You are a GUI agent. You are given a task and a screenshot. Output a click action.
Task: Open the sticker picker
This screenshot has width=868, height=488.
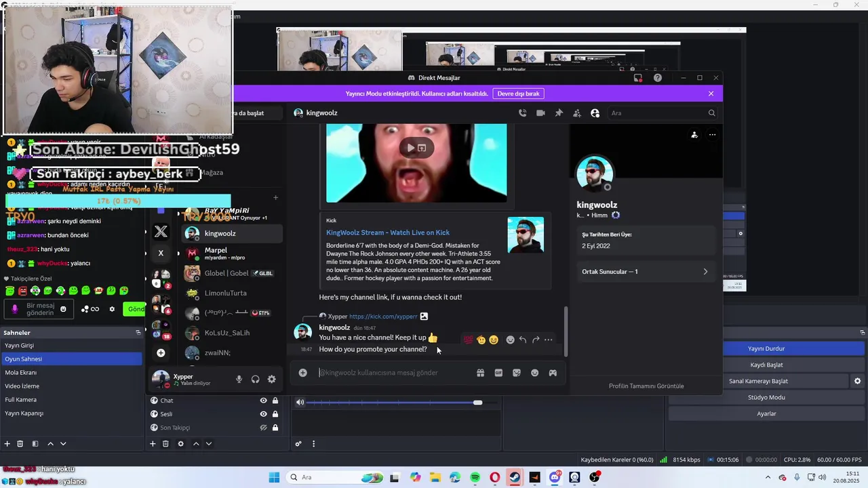click(517, 373)
